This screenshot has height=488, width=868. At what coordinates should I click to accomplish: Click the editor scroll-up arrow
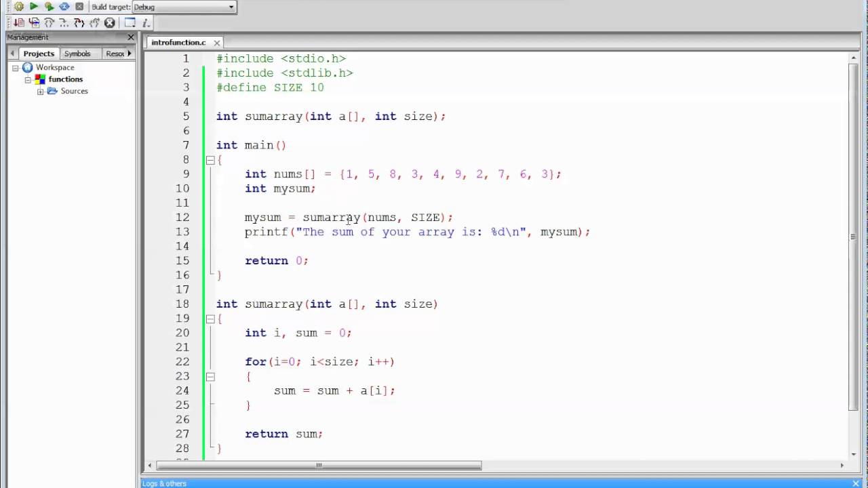pos(853,58)
